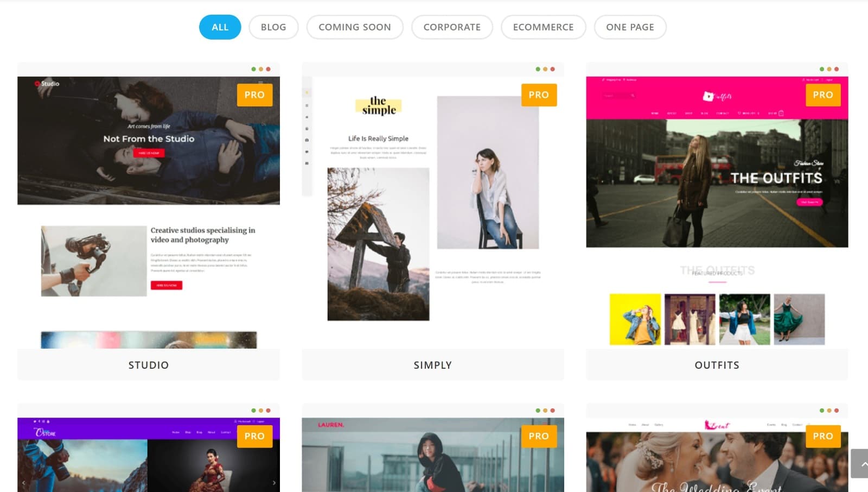Click the STUDIO theme title
868x492 pixels.
pos(149,365)
